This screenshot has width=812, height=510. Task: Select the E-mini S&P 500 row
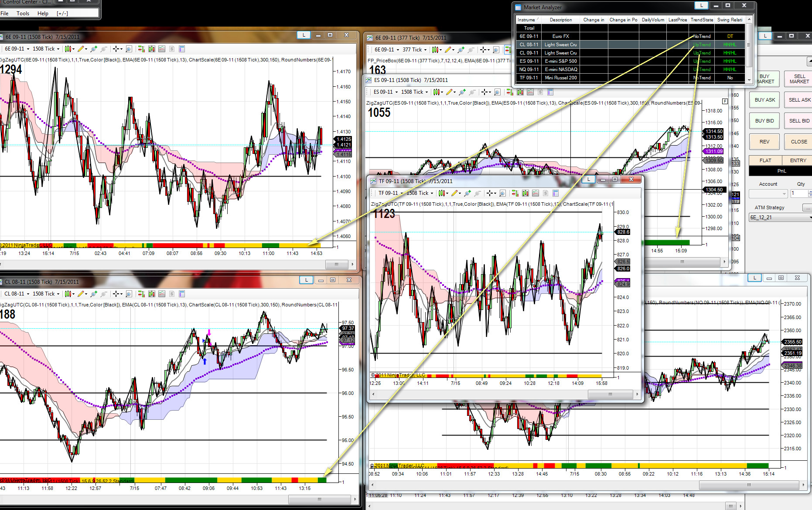click(x=631, y=61)
